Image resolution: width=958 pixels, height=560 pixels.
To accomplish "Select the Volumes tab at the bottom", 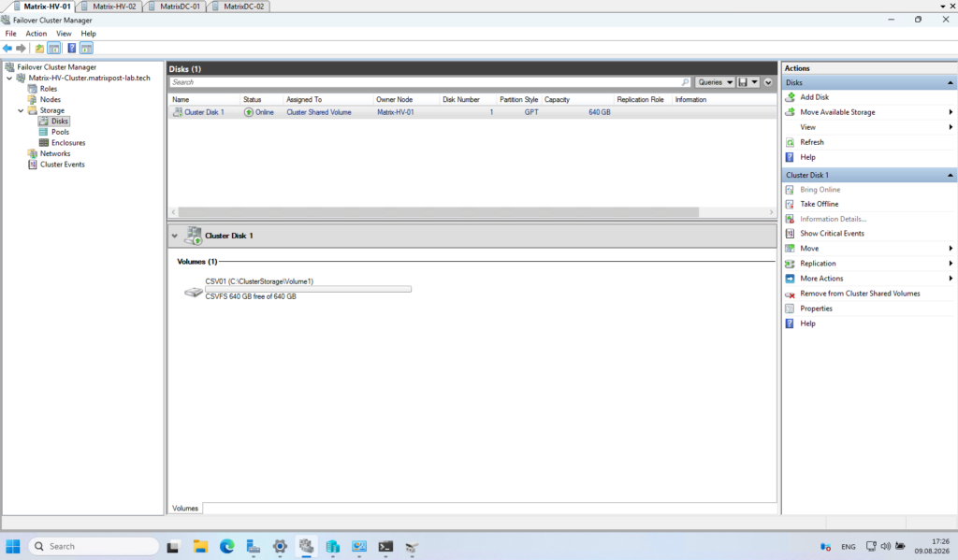I will click(x=185, y=508).
